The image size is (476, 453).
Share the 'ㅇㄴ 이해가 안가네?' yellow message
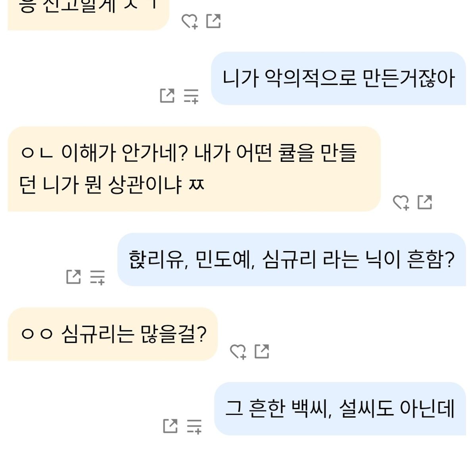click(425, 202)
